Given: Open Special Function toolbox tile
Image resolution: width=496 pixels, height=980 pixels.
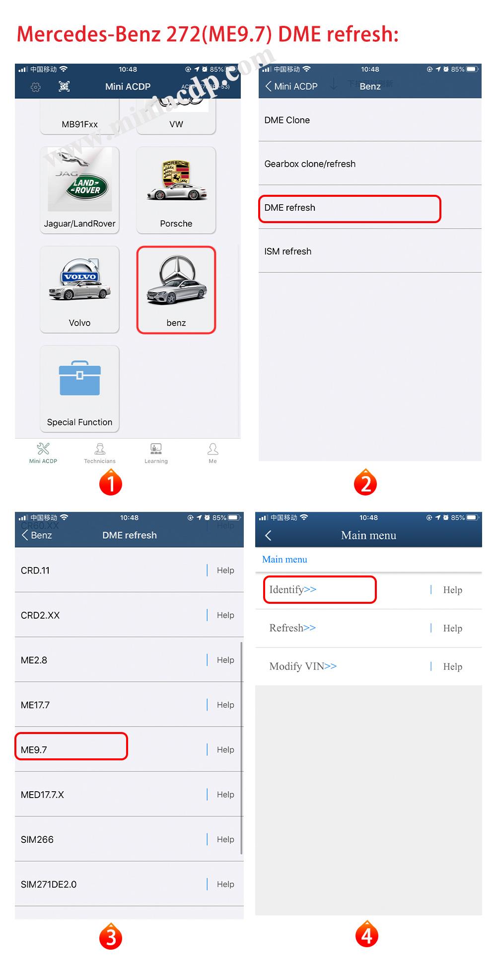Looking at the screenshot, I should coord(79,389).
